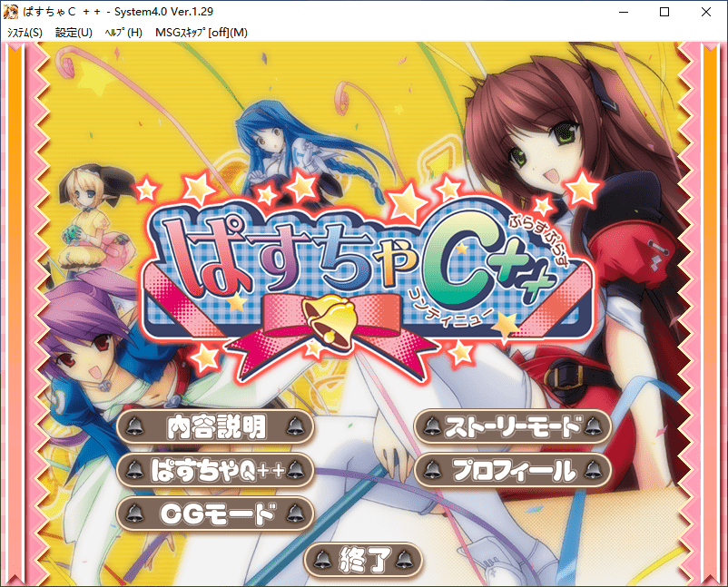The image size is (728, 587).
Task: Start ストーリーモード
Action: coord(513,426)
